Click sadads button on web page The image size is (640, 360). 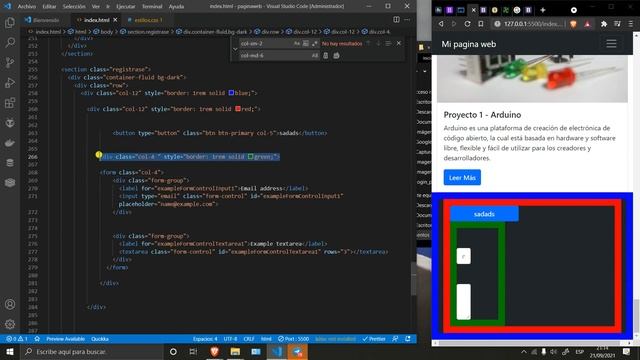click(484, 214)
